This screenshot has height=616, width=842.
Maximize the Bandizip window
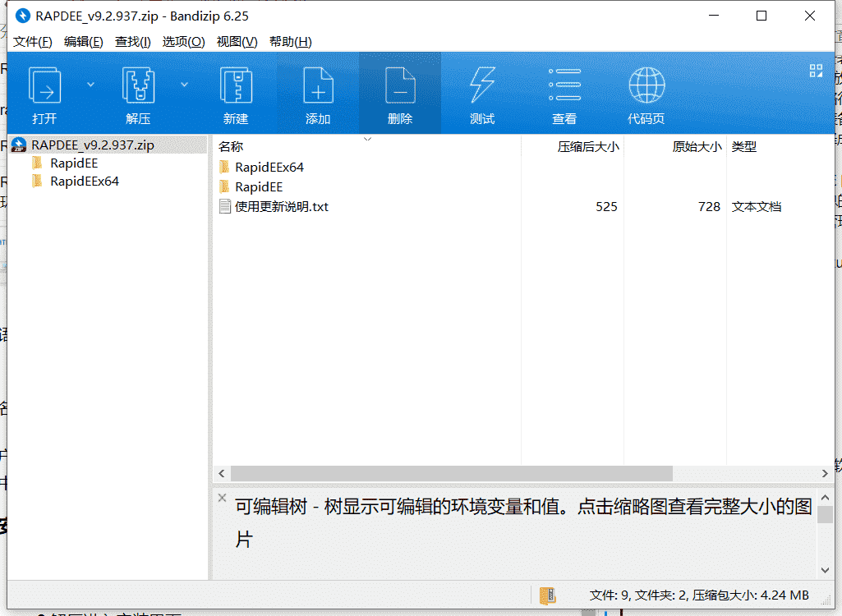point(761,16)
